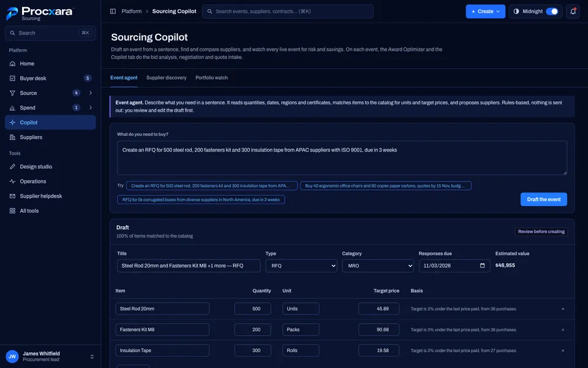Open the Type dropdown showing RFQ
Viewport: 588px width, 368px height.
point(301,266)
